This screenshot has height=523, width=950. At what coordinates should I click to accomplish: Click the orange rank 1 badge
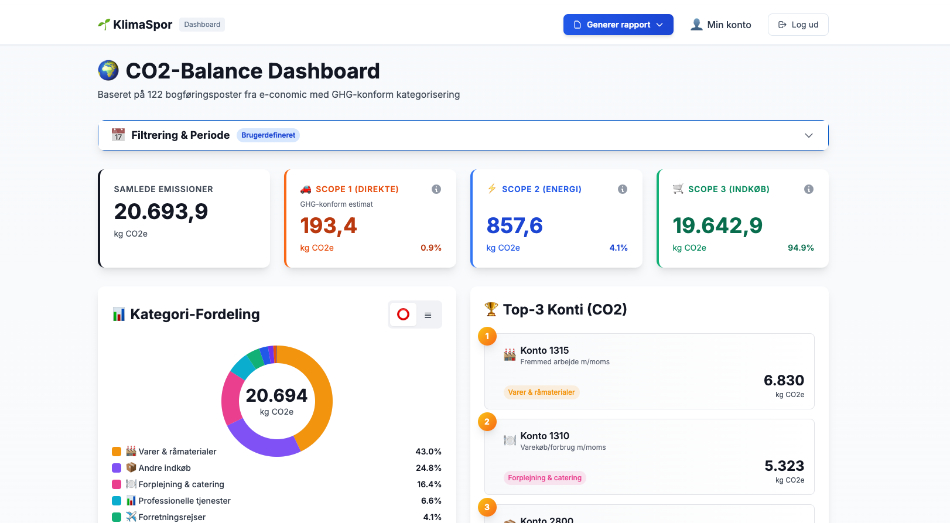488,336
